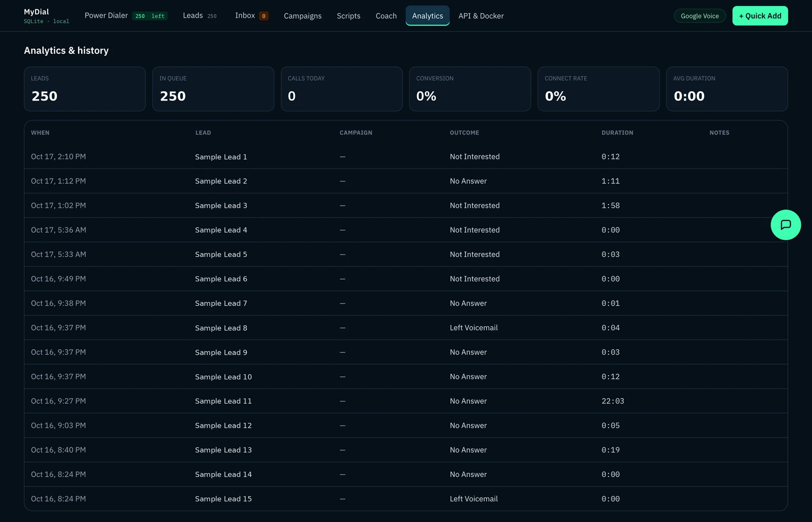
Task: Select Sample Lead 2 in table
Action: tap(221, 181)
